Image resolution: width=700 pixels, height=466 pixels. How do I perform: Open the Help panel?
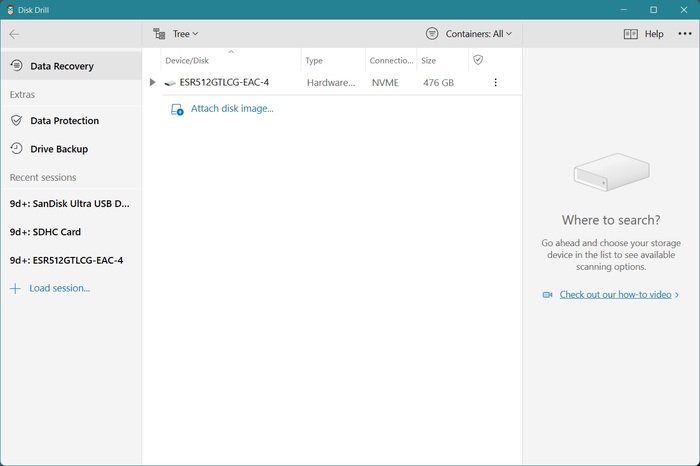point(654,34)
